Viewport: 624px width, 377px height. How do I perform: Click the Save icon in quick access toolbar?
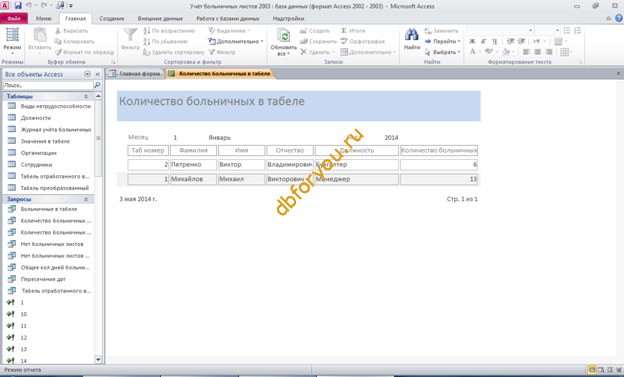point(18,6)
